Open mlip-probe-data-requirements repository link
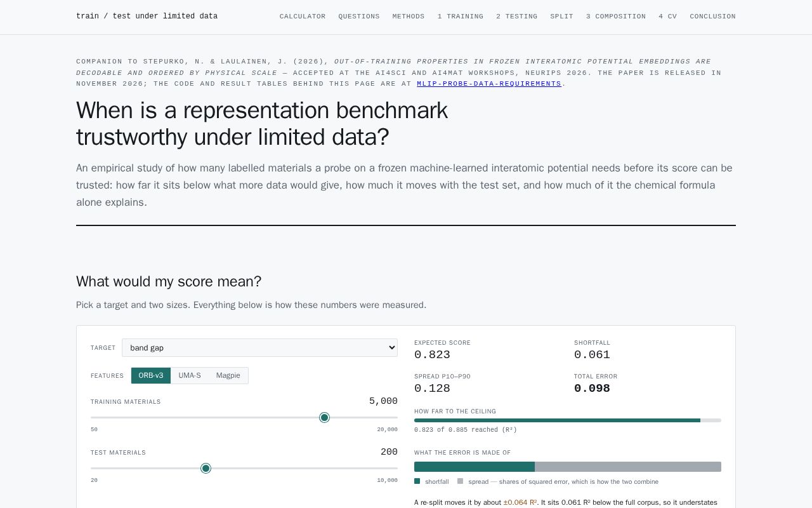 pyautogui.click(x=489, y=83)
